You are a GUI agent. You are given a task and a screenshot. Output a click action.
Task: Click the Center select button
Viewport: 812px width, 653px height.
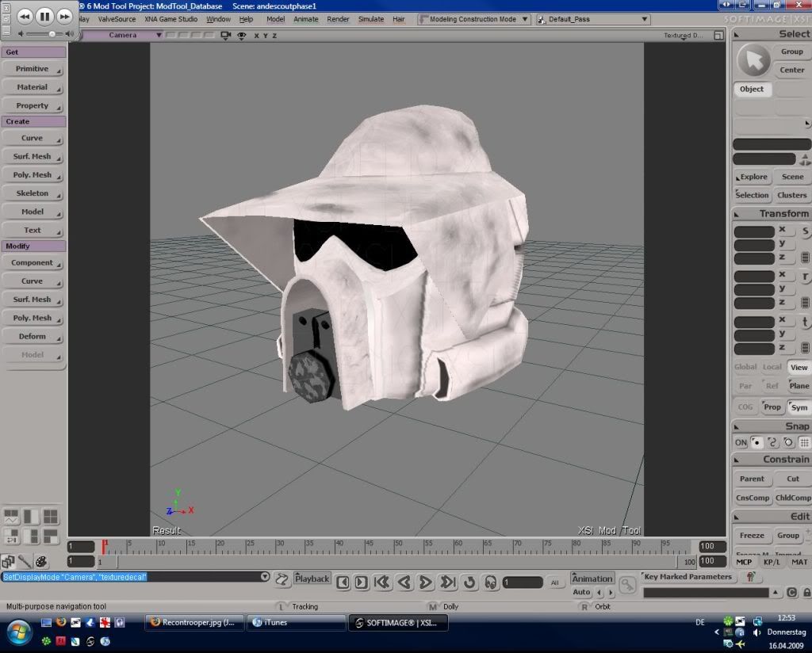(x=792, y=70)
